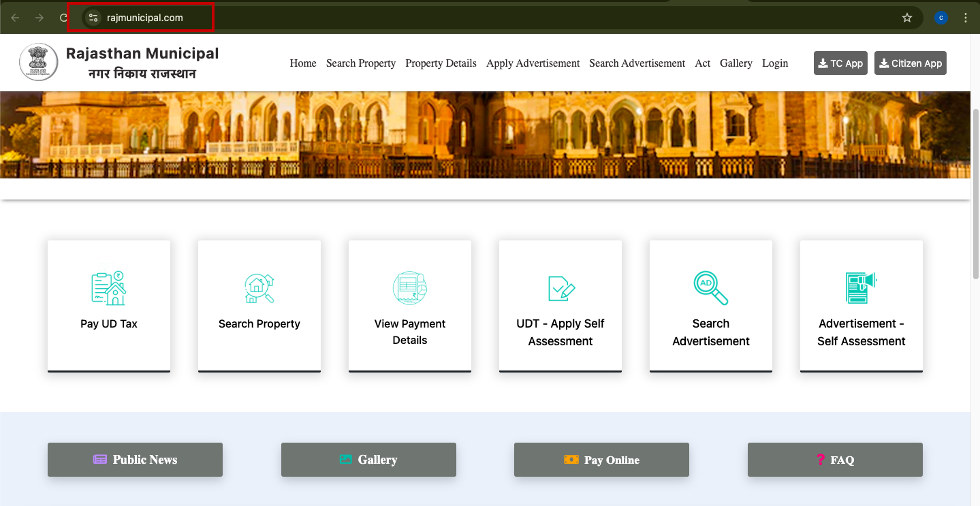980x506 pixels.
Task: Click the UDT Apply Self Assessment icon
Action: [x=561, y=288]
